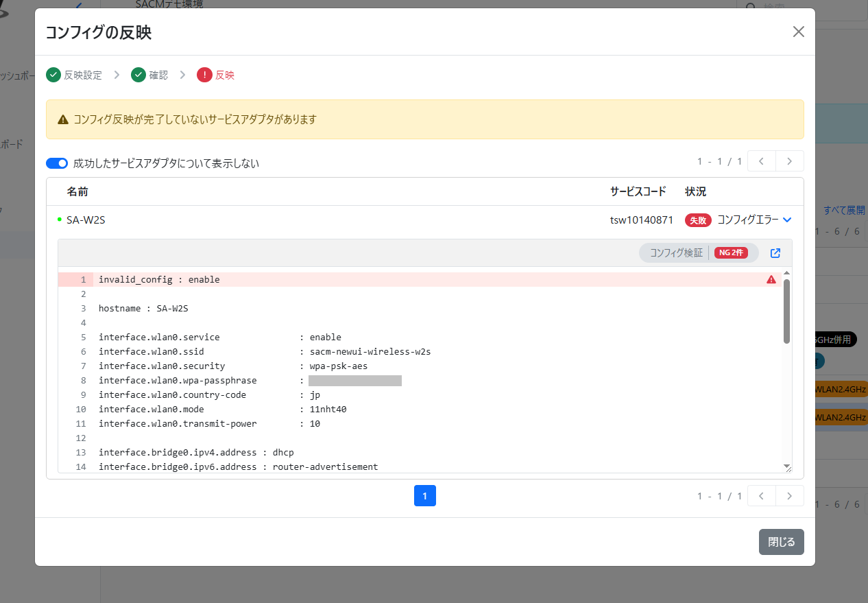Click the interface.wlan0.transmit-power line
The height and width of the screenshot is (603, 868).
tap(209, 424)
